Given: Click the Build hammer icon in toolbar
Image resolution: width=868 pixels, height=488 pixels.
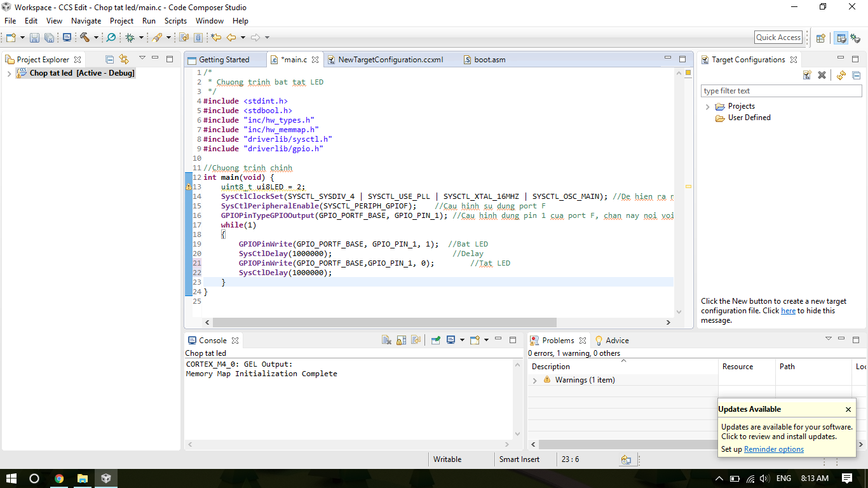Looking at the screenshot, I should [x=85, y=37].
